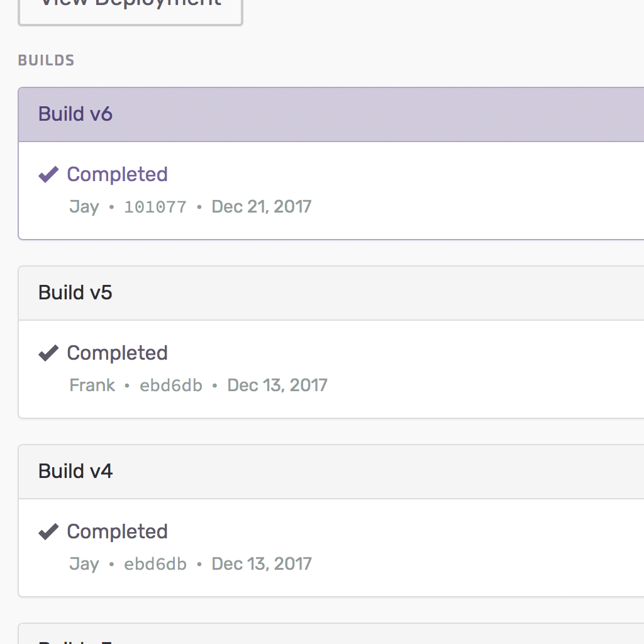Click Dec 13, 2017 date in Build v4
Image resolution: width=644 pixels, height=644 pixels.
[x=262, y=564]
